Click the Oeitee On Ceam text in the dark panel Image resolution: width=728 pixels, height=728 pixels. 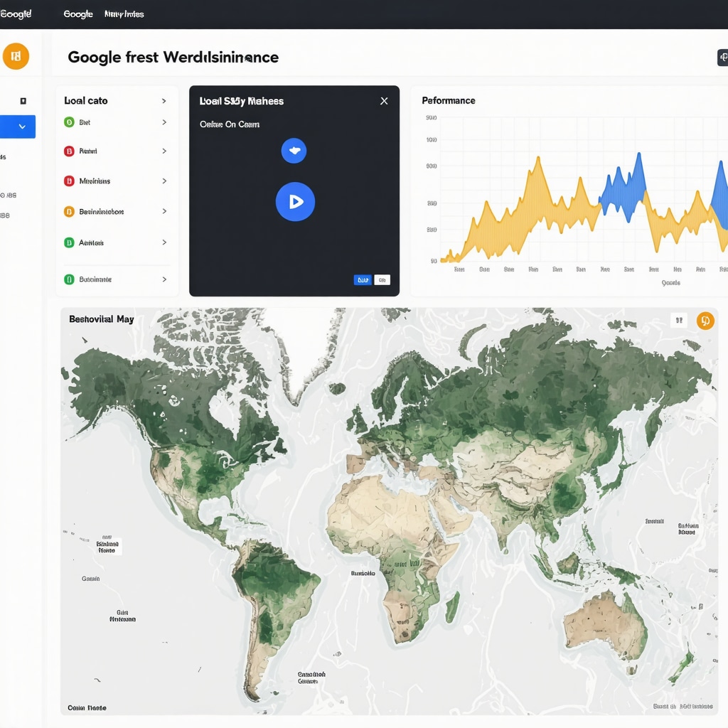[x=230, y=124]
